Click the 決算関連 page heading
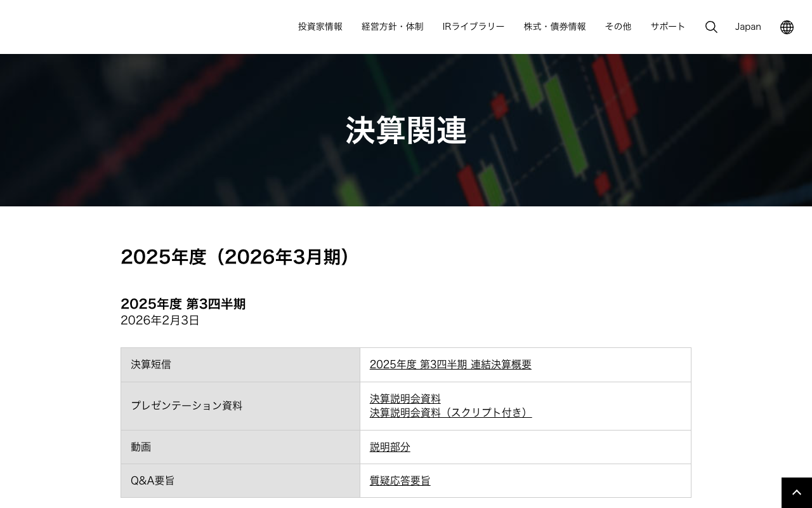This screenshot has height=508, width=812. click(x=406, y=130)
